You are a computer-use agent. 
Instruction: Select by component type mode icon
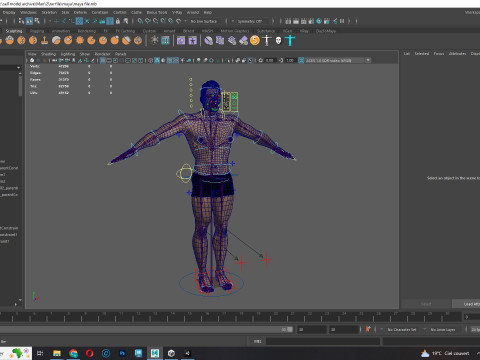point(37,21)
